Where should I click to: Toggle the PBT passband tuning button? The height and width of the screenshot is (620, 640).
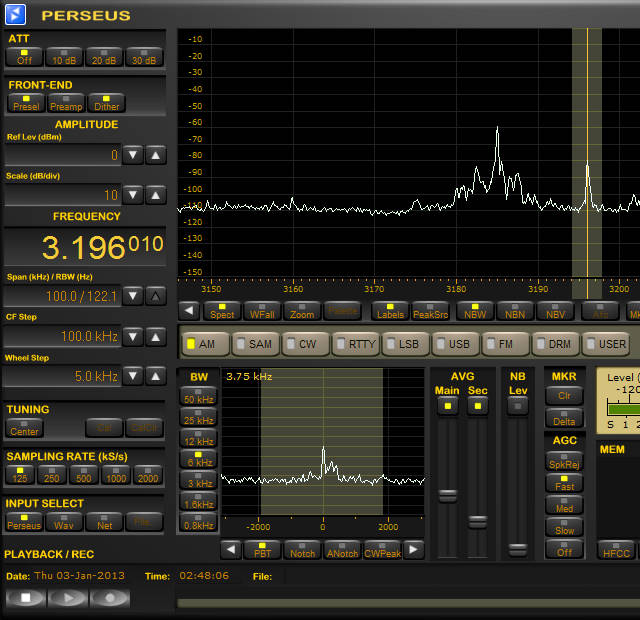click(x=262, y=550)
